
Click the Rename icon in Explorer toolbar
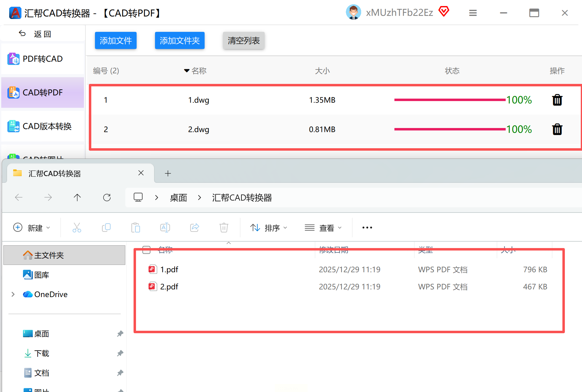(x=165, y=228)
